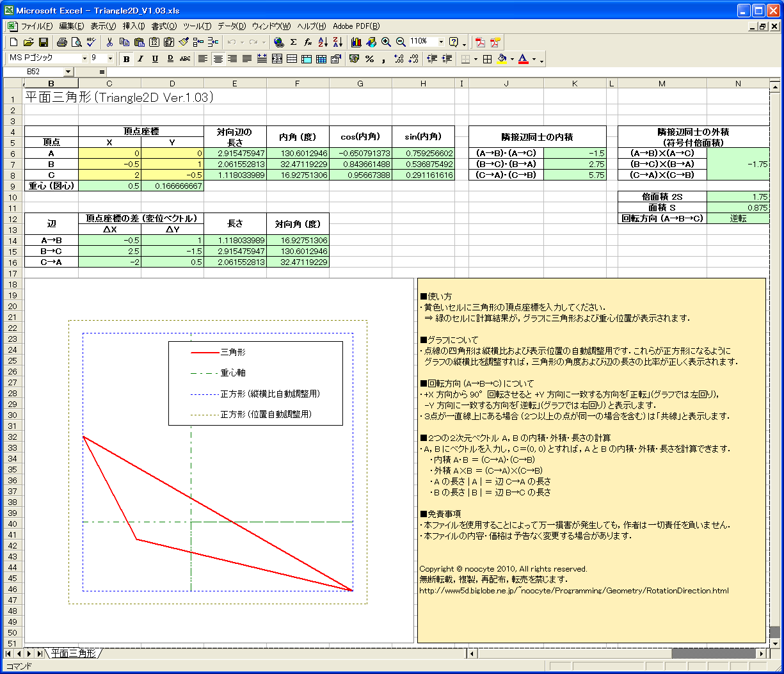The width and height of the screenshot is (784, 674).
Task: Click the Zoom Out magnifier icon
Action: (x=401, y=42)
